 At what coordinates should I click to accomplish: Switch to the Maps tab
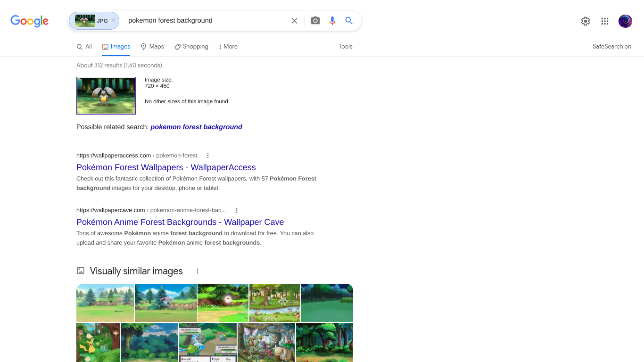[152, 47]
